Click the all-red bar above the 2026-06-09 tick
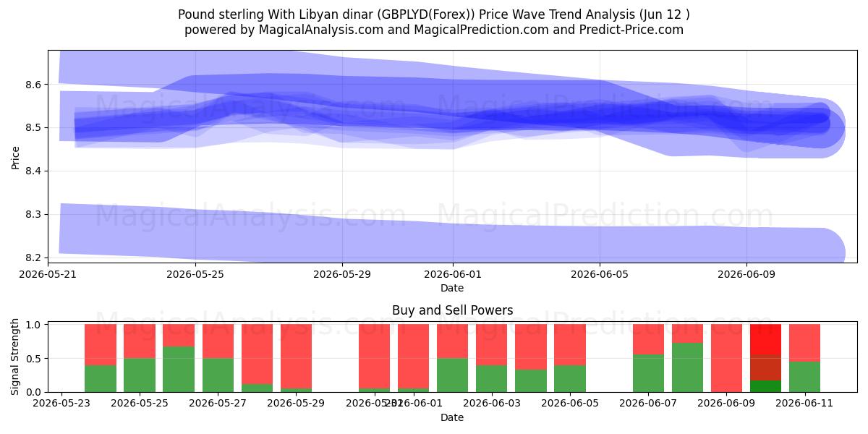Viewport: 868px width, 434px height. (x=726, y=358)
